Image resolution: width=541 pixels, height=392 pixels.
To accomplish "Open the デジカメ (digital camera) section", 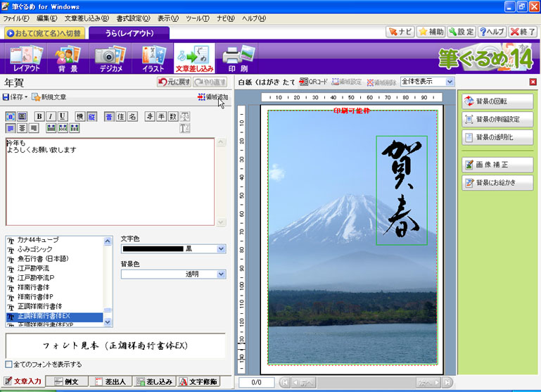I will [109, 59].
